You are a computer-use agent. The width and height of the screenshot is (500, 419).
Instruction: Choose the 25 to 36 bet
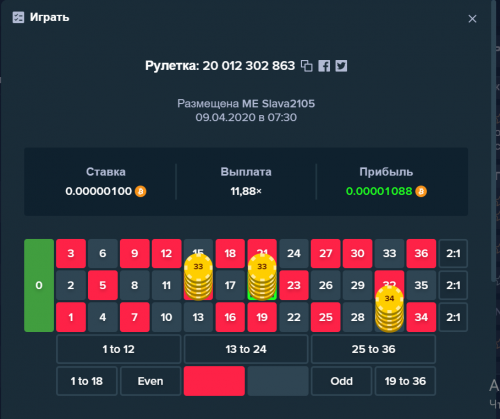click(373, 349)
